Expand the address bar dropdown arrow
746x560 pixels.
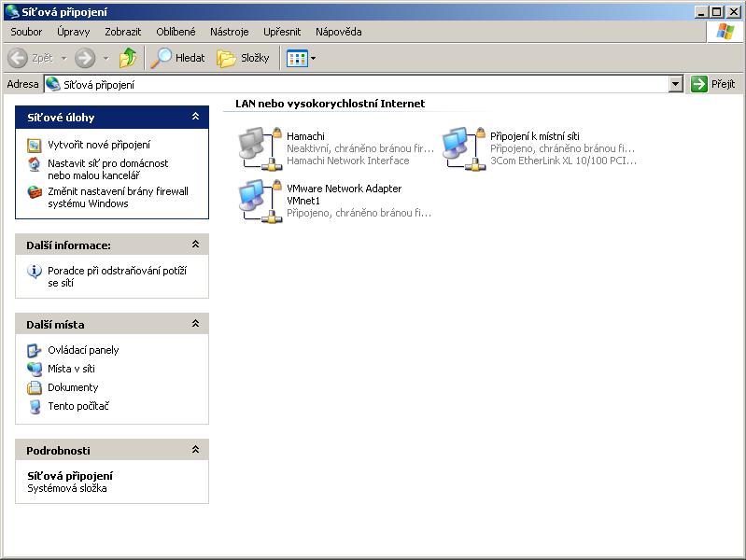[676, 84]
